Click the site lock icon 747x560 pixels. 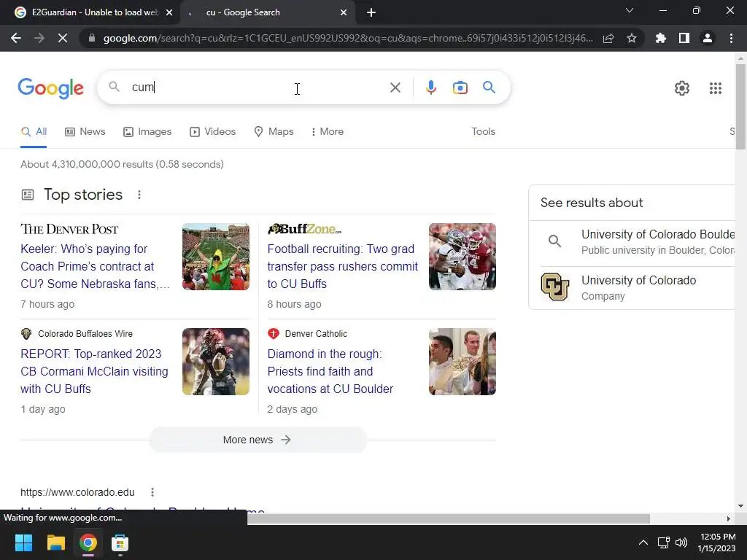coord(92,38)
